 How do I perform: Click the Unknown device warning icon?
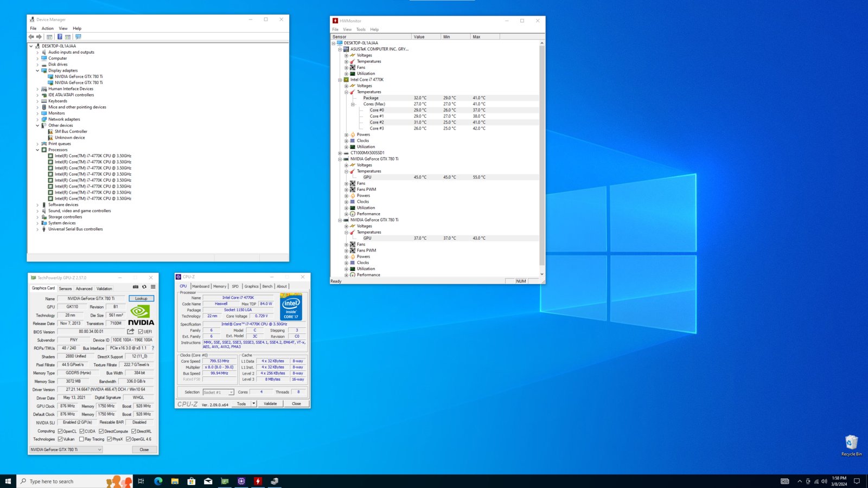(50, 138)
